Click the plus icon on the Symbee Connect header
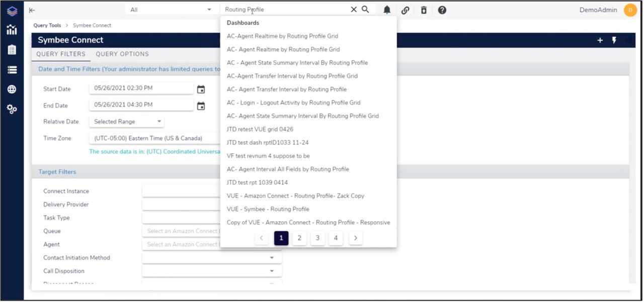The width and height of the screenshot is (644, 303). [x=600, y=40]
